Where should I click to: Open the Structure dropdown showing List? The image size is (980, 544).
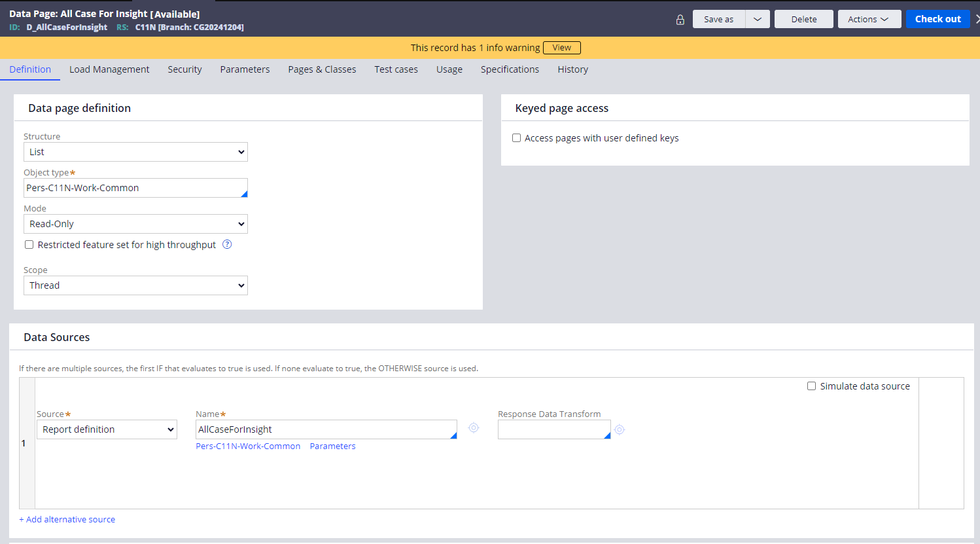[x=135, y=152]
